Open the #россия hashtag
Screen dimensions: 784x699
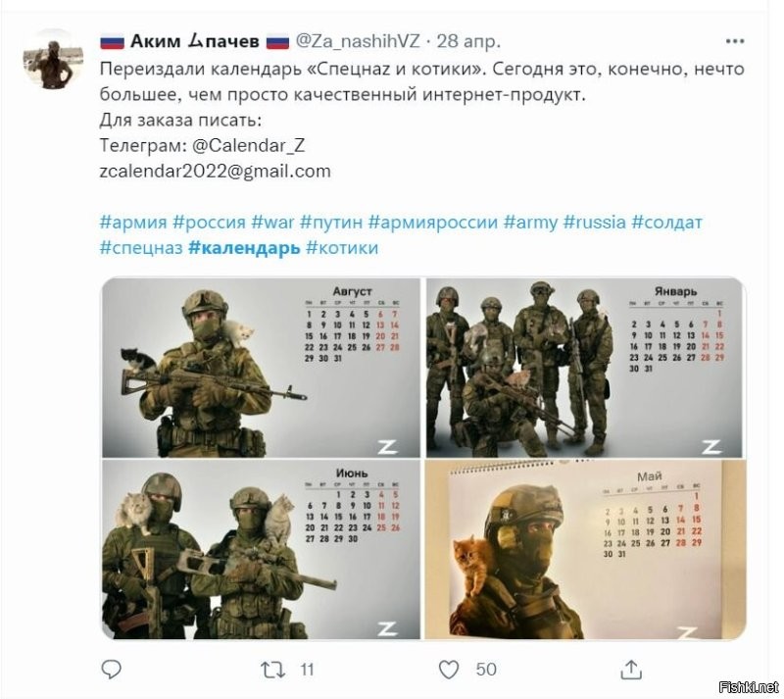[x=209, y=222]
